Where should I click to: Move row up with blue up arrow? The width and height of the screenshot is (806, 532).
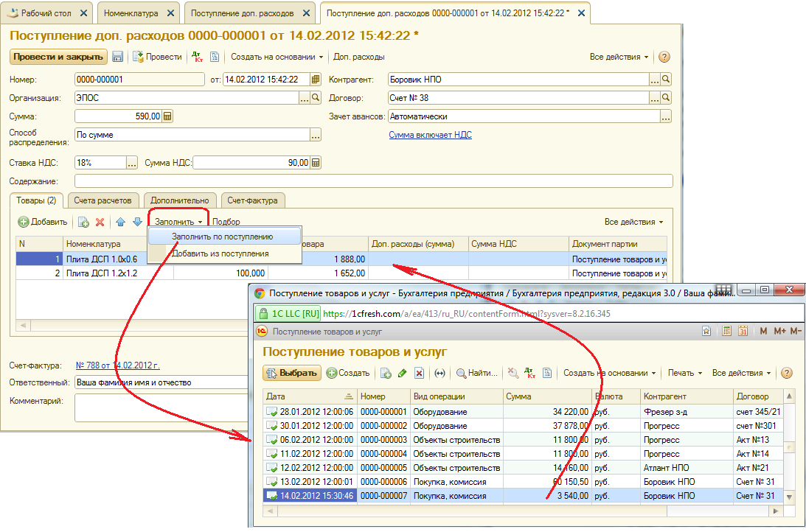pyautogui.click(x=120, y=222)
